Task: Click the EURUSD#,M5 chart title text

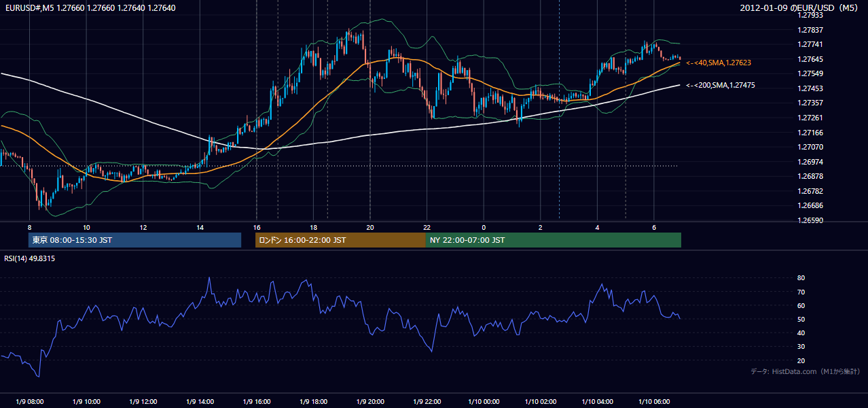Action: coord(89,8)
